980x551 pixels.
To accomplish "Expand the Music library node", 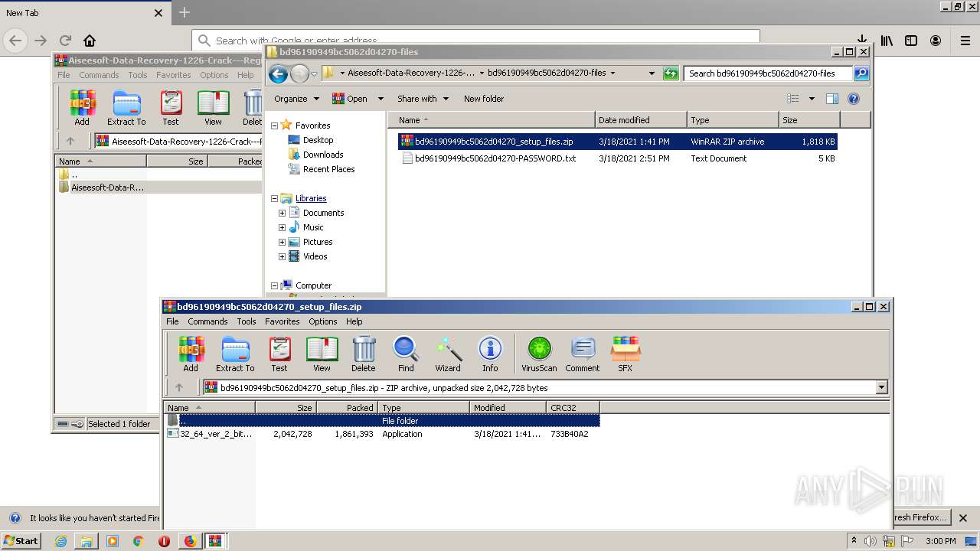I will point(282,227).
